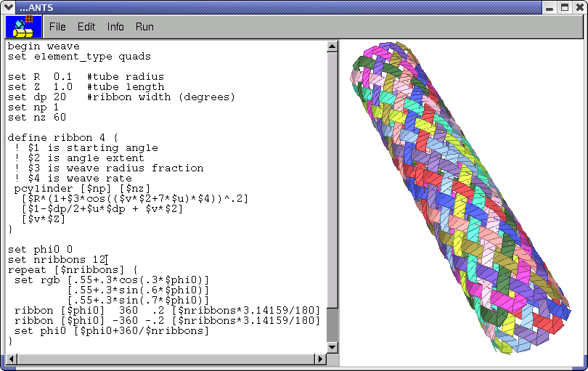Close the ANTS window

[x=579, y=7]
